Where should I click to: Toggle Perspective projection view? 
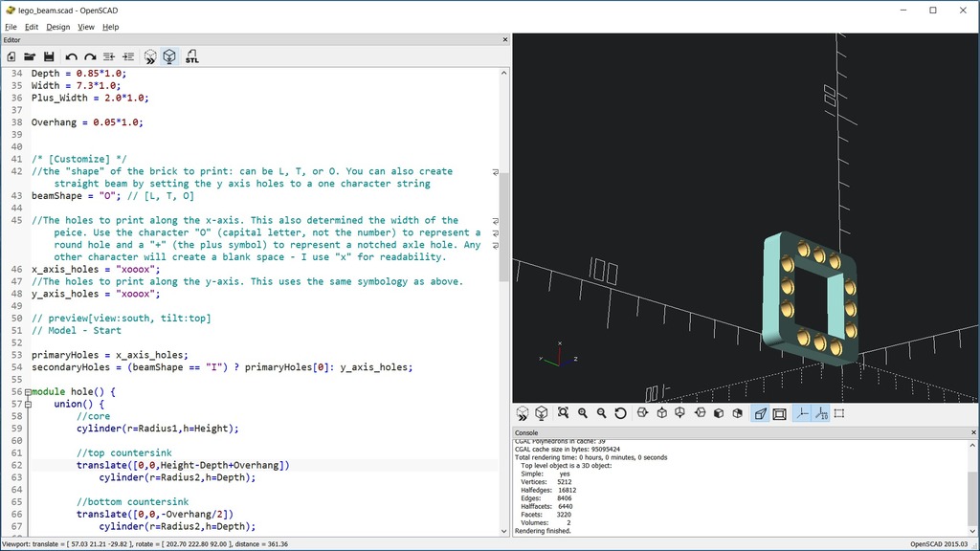(x=760, y=413)
